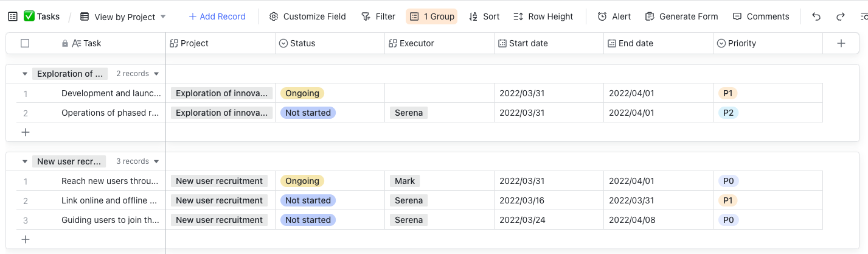Collapse the Exploration of innovation group

tap(25, 74)
